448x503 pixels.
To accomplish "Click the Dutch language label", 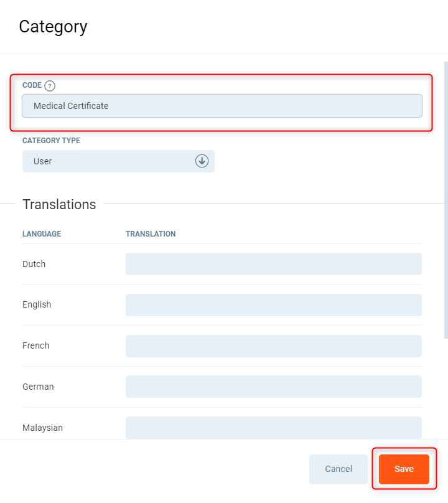I will [34, 264].
